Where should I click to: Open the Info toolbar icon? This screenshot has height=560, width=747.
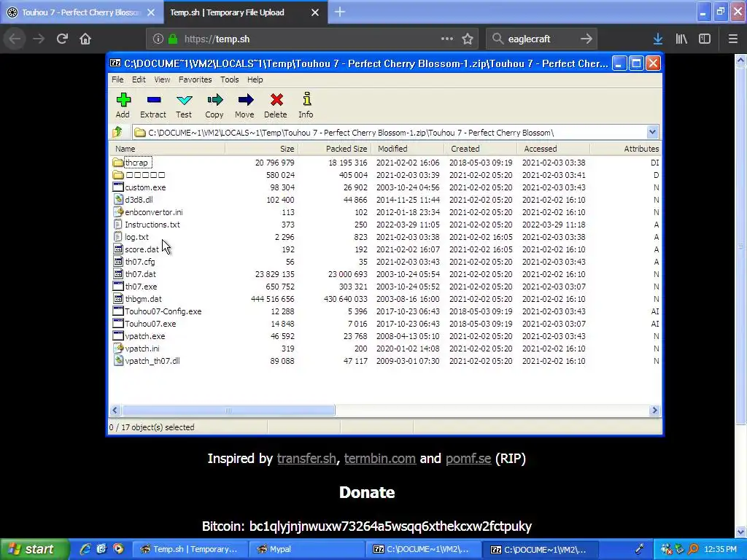coord(306,99)
